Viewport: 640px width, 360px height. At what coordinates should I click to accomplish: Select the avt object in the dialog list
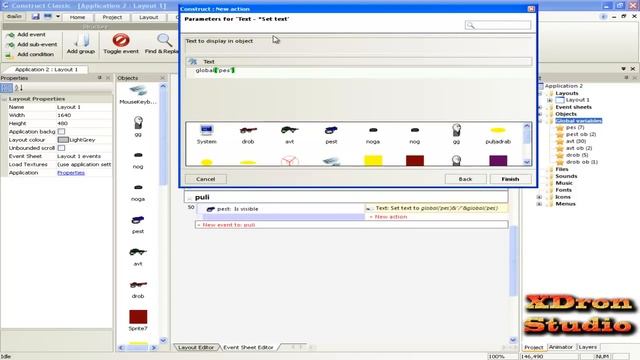tap(289, 135)
